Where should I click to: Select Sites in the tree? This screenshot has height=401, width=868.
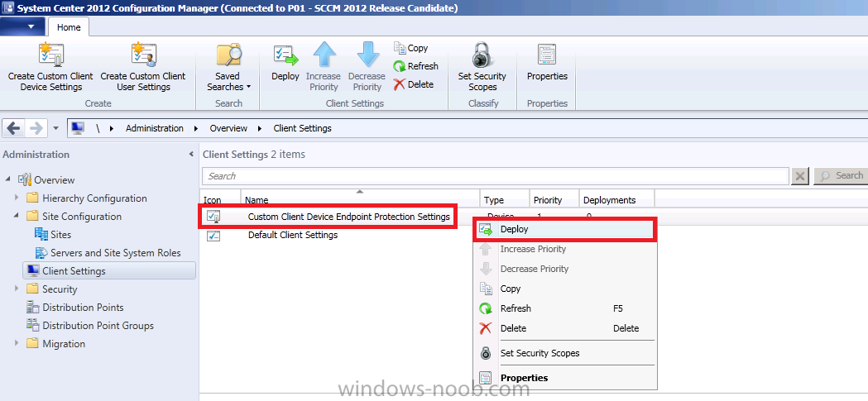tap(61, 235)
